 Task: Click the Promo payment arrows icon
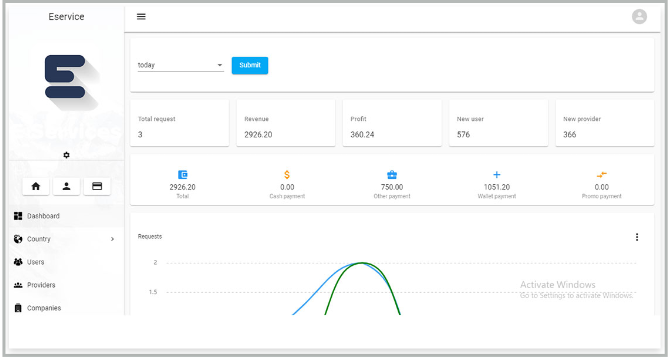point(602,175)
